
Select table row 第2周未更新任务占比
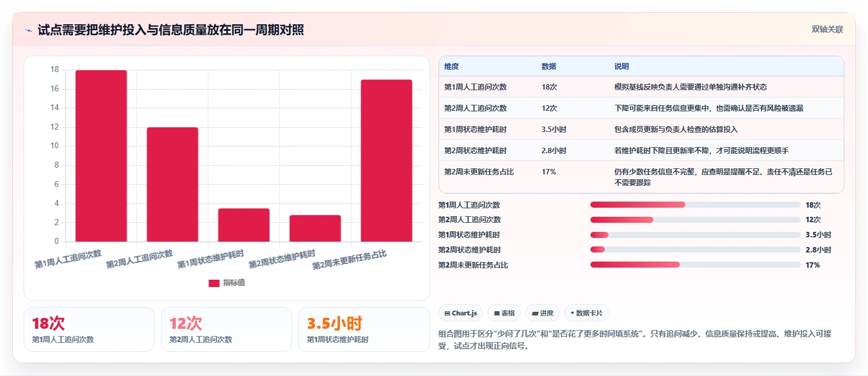[641, 177]
